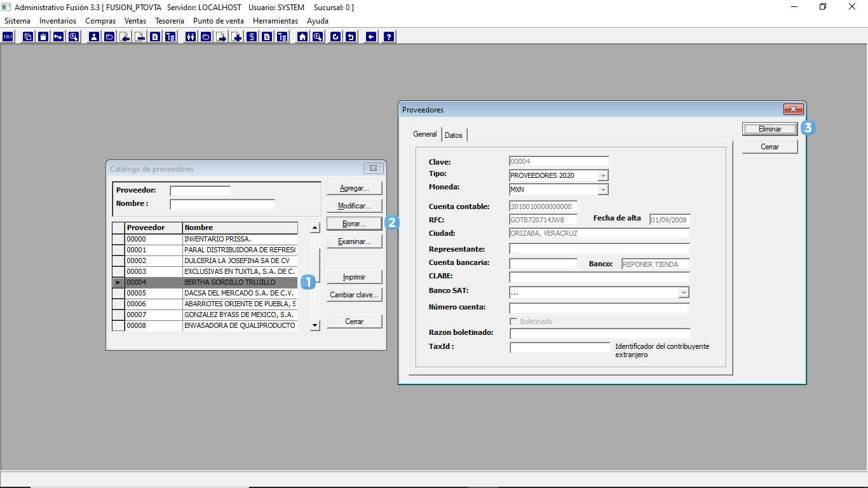868x488 pixels.
Task: Open the Tipo dropdown showing PROVEEDORES 2020
Action: tap(604, 175)
